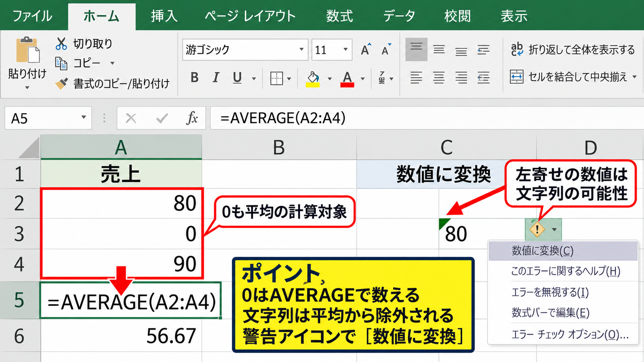Image resolution: width=644 pixels, height=362 pixels.
Task: Cut selection with the scissors icon
Action: click(x=61, y=43)
